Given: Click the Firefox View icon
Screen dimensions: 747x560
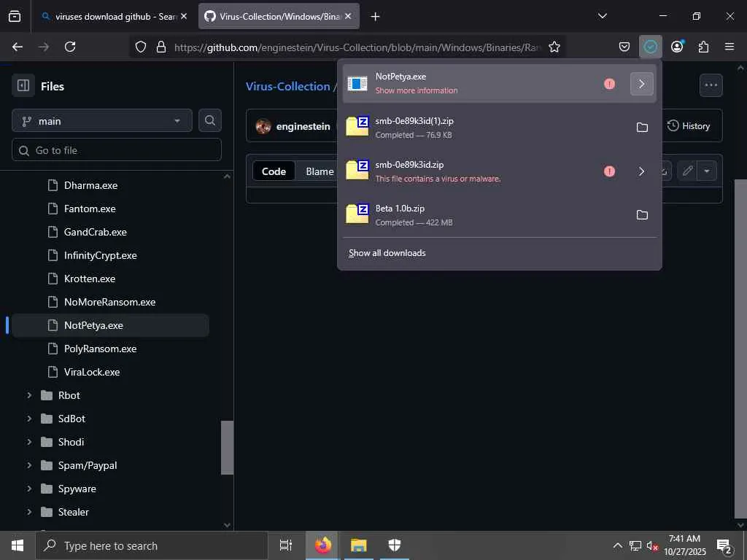Looking at the screenshot, I should click(15, 16).
